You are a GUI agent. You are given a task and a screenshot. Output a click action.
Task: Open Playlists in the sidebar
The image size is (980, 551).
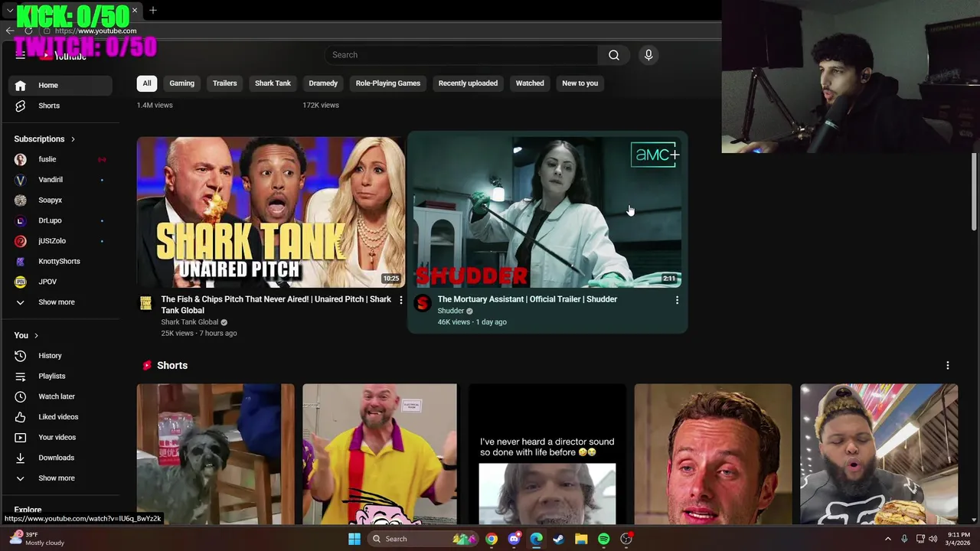click(x=60, y=376)
